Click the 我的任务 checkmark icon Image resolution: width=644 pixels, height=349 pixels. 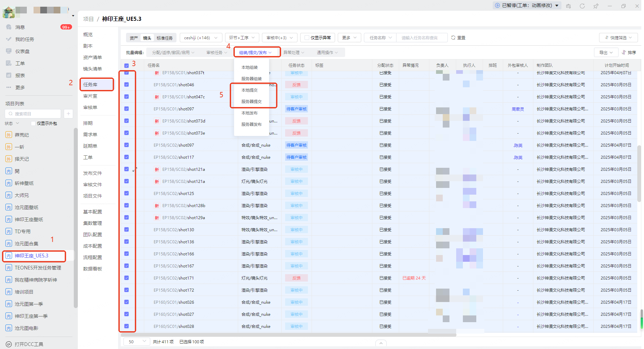pyautogui.click(x=9, y=39)
